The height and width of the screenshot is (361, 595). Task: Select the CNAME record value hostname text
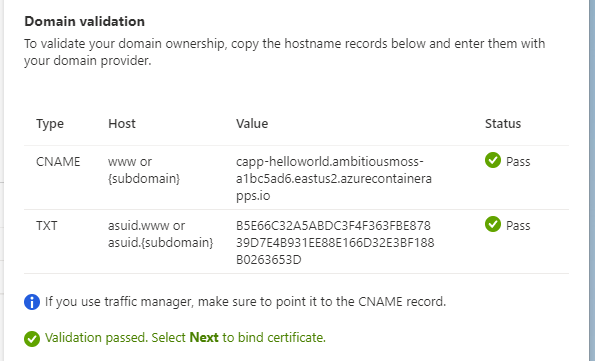(334, 178)
